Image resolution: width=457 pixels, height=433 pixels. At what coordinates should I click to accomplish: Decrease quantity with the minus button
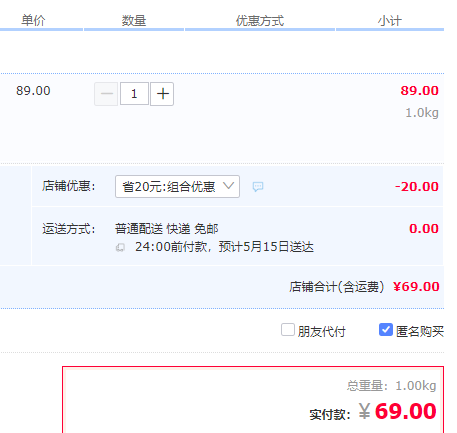click(106, 94)
